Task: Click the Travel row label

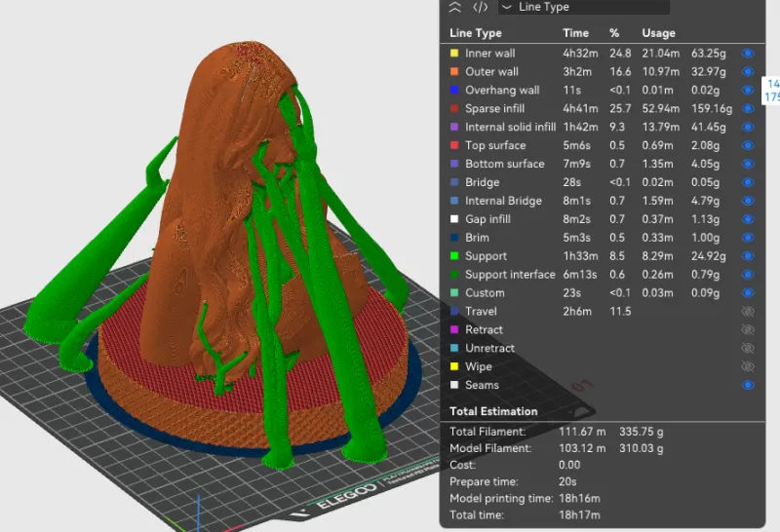Action: (x=481, y=311)
